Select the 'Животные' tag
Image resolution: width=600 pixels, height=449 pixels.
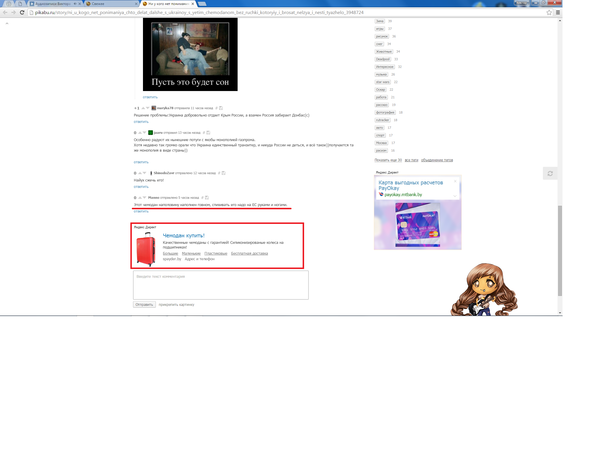(383, 51)
